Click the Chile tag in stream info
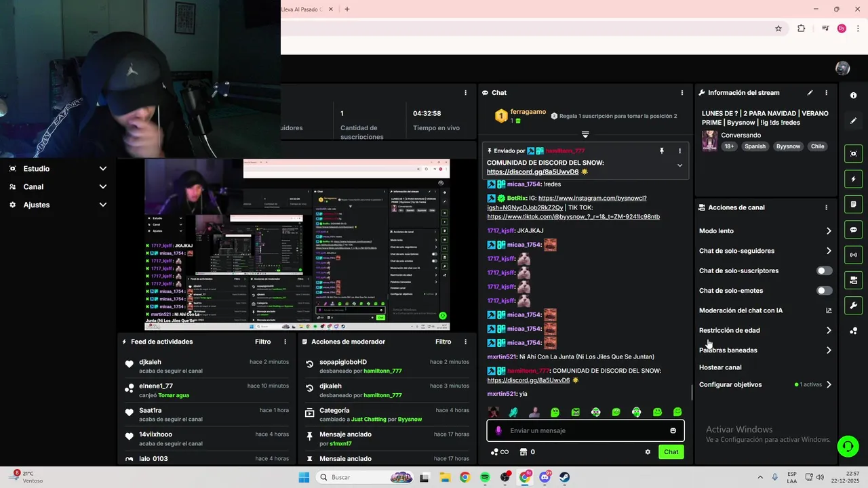This screenshot has width=868, height=488. [x=817, y=146]
